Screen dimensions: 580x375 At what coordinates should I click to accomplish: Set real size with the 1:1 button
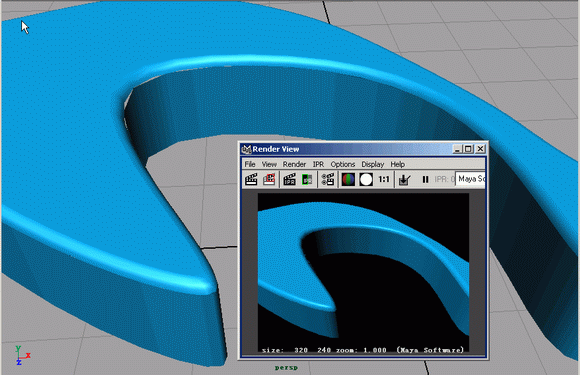coord(384,179)
